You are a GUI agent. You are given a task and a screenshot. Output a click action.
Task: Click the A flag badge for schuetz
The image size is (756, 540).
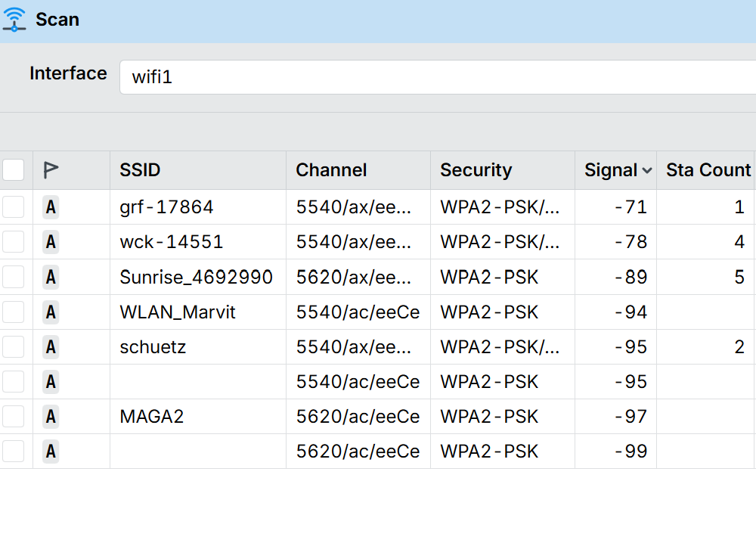(x=51, y=347)
